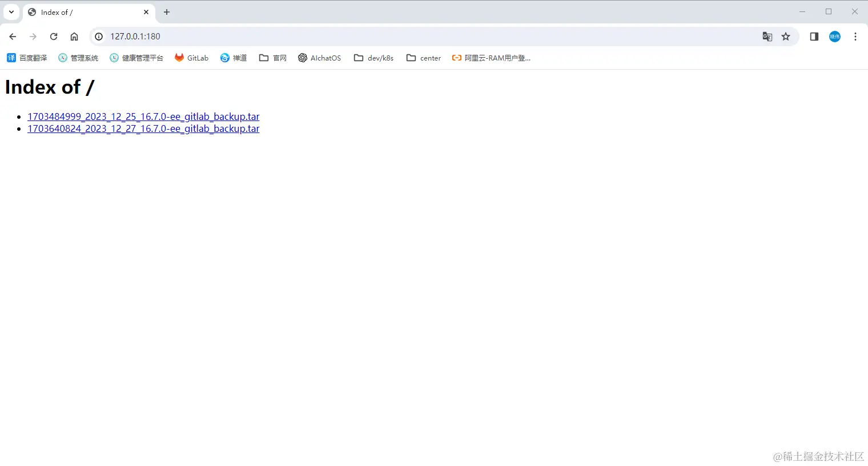Open the 禅道 bookmark
The height and width of the screenshot is (466, 868).
[x=233, y=58]
